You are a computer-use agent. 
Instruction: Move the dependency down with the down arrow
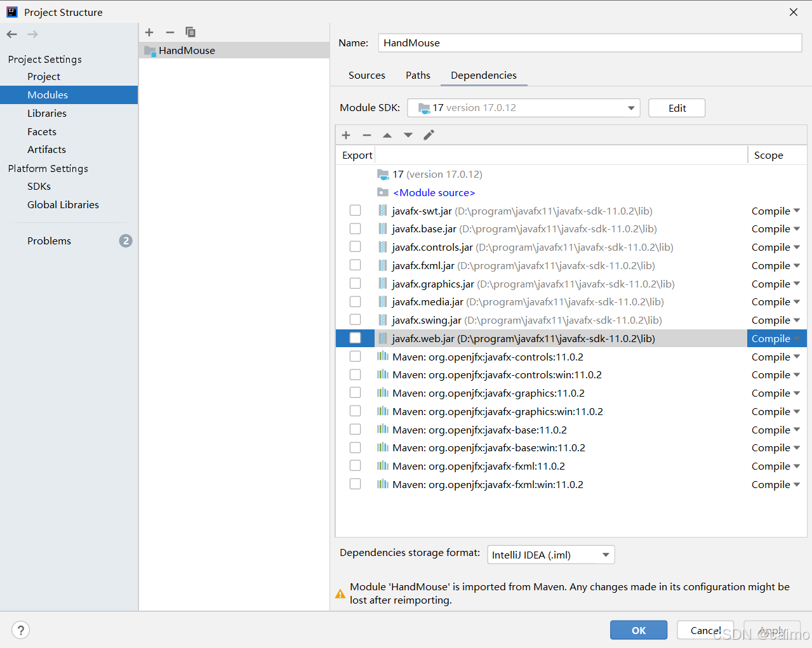[408, 135]
